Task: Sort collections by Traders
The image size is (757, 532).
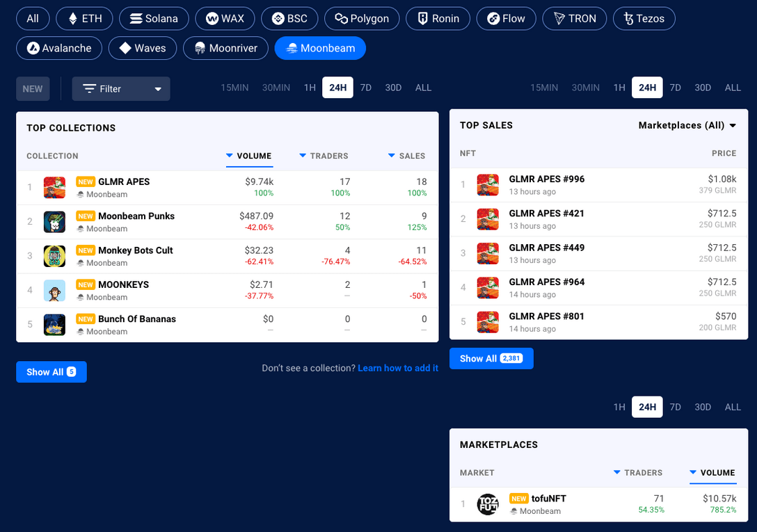Action: pyautogui.click(x=324, y=156)
